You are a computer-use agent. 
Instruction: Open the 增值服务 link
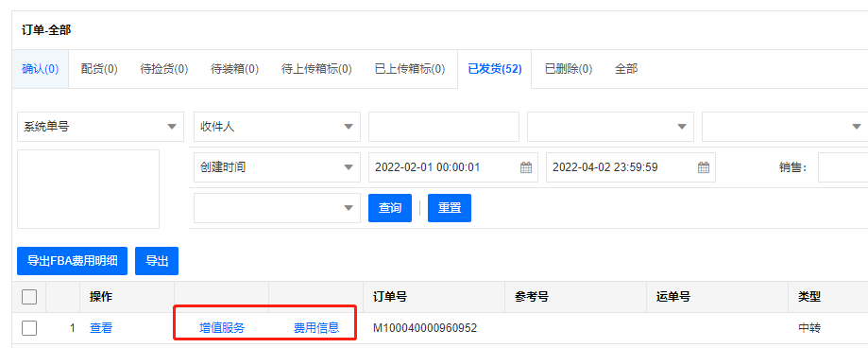(x=221, y=328)
